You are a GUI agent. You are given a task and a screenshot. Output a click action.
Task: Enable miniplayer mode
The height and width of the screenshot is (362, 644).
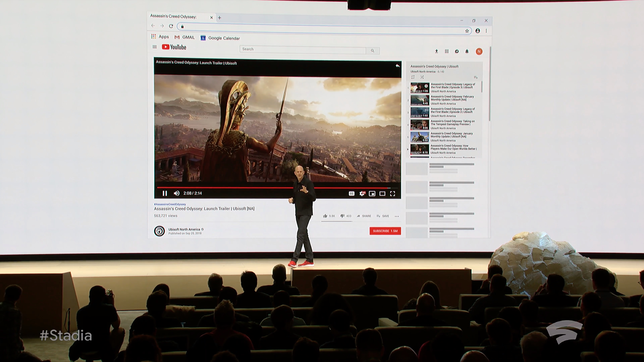click(372, 194)
